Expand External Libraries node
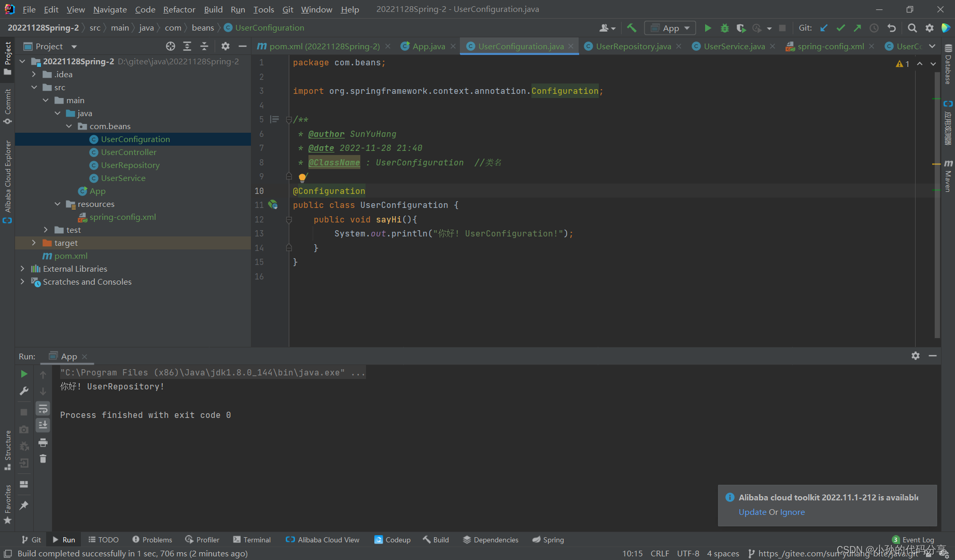The image size is (955, 560). [22, 269]
